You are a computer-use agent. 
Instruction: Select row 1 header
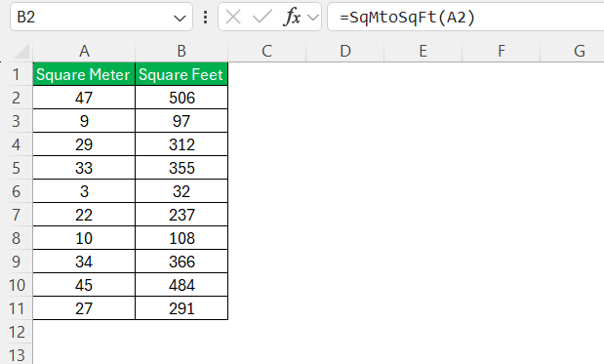point(17,74)
